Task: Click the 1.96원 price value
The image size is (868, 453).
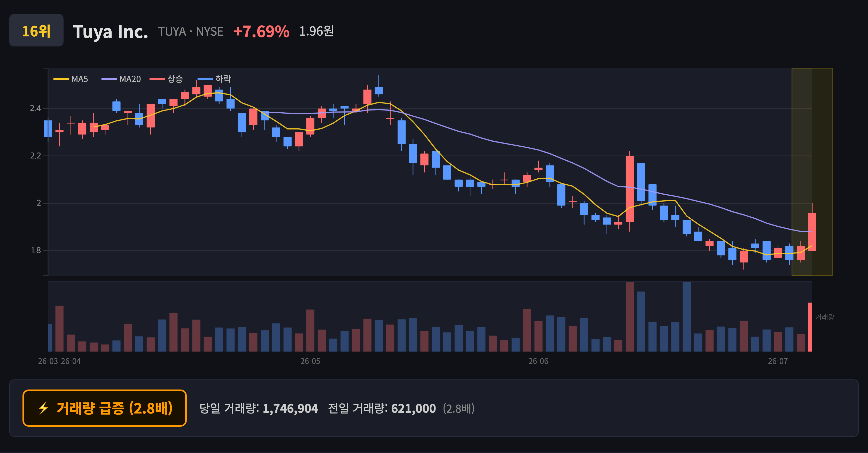Action: point(316,31)
